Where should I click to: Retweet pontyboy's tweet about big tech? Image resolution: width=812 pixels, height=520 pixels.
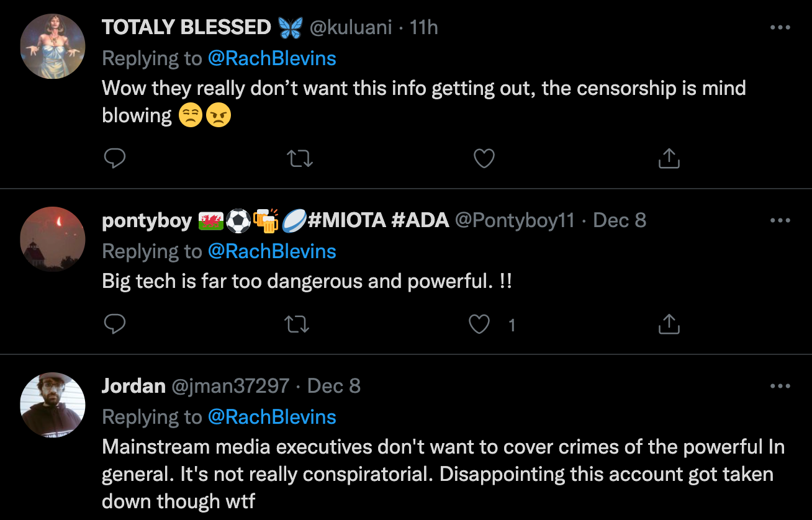click(x=297, y=323)
